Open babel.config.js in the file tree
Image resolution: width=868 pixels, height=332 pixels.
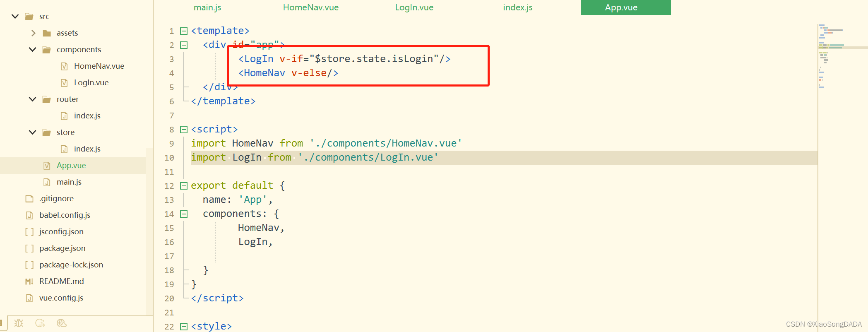click(x=65, y=215)
